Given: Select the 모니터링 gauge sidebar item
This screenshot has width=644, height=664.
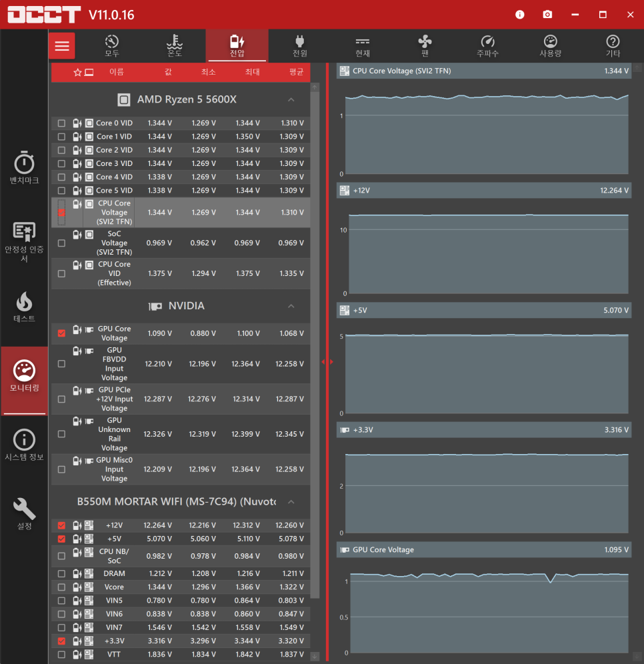Looking at the screenshot, I should [x=24, y=380].
